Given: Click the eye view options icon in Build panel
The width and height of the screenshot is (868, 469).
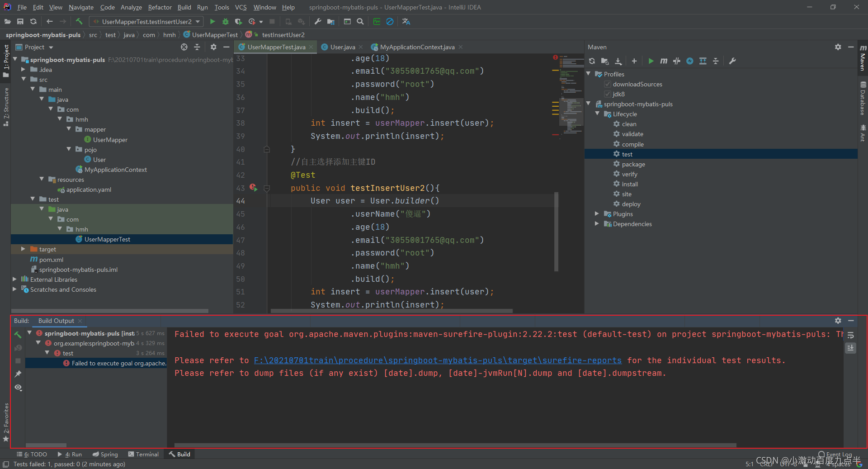Looking at the screenshot, I should [x=18, y=388].
